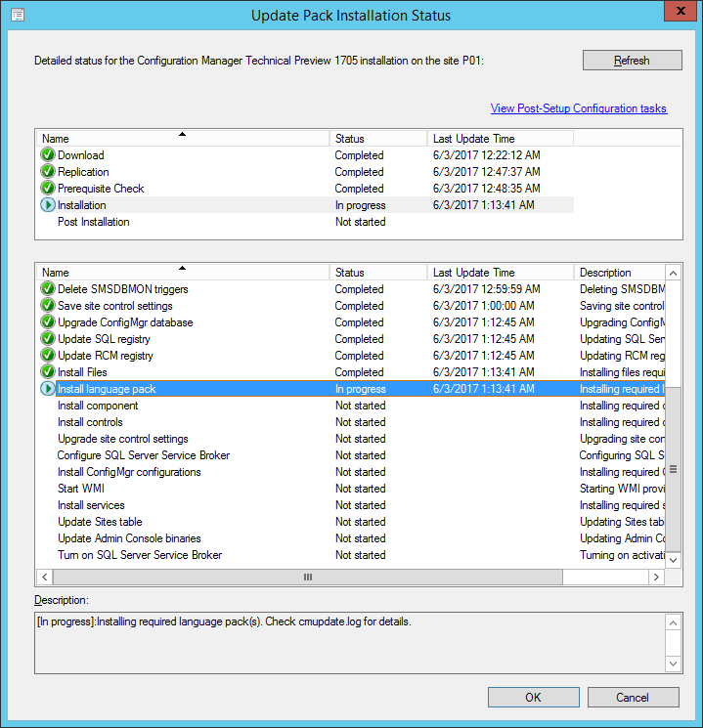Click the horizontal scrollbar thumb in task list
703x728 pixels.
pos(308,578)
